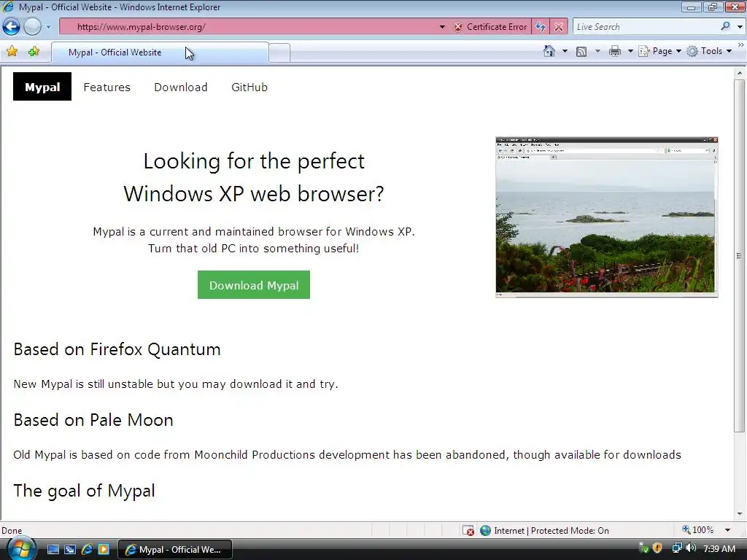Viewport: 747px width, 560px height.
Task: Open the GitHub nav link
Action: click(249, 87)
